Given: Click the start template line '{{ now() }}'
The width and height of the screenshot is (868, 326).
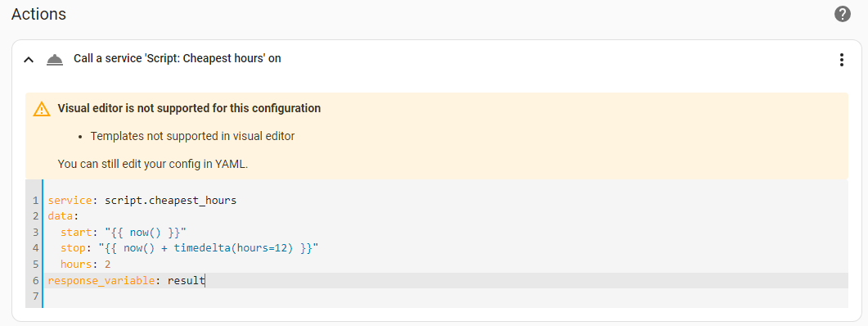Looking at the screenshot, I should point(124,232).
